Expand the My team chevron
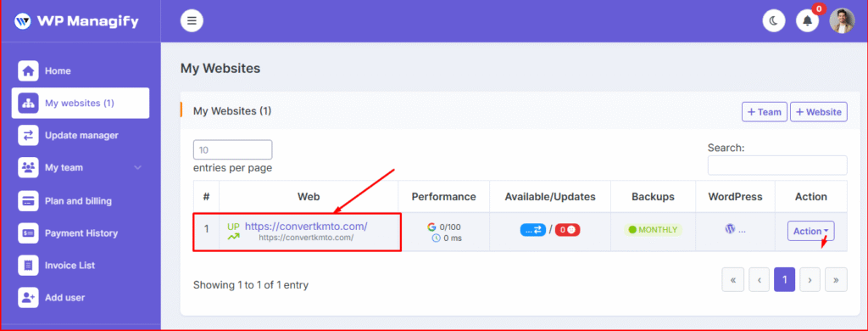868x331 pixels. tap(138, 167)
